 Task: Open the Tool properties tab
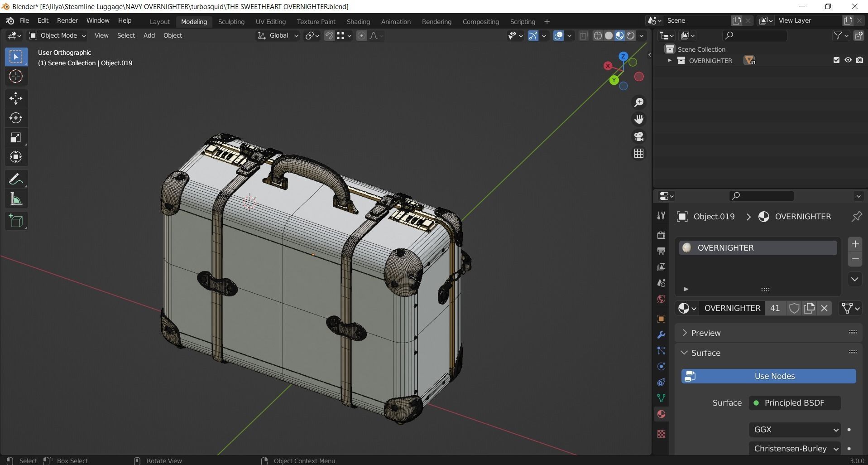pyautogui.click(x=661, y=216)
